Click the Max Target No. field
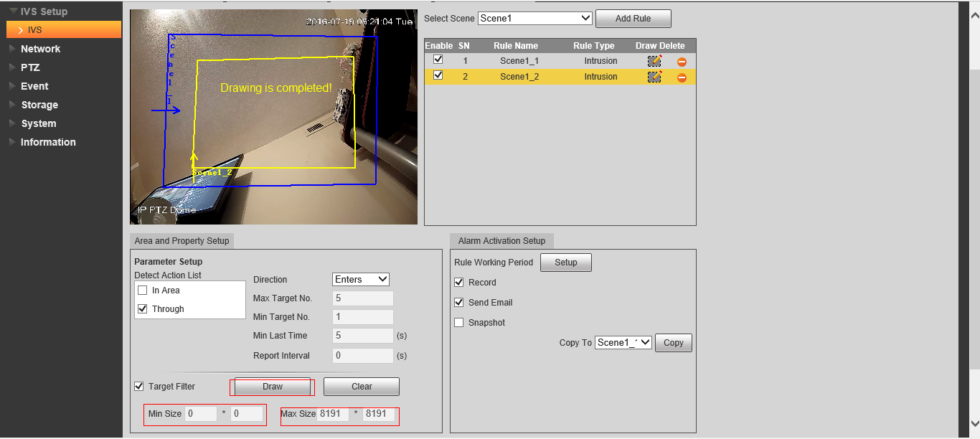Screen dimensions: 980x439 pyautogui.click(x=363, y=298)
